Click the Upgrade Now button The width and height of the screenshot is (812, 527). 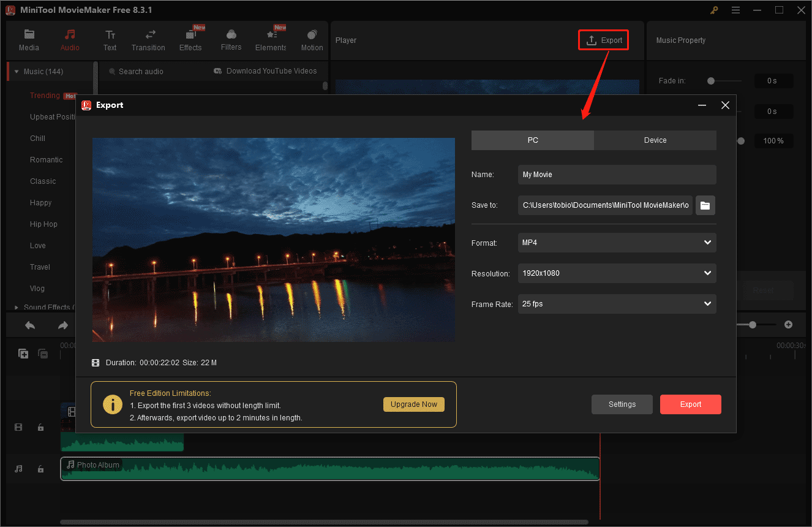[x=413, y=404]
